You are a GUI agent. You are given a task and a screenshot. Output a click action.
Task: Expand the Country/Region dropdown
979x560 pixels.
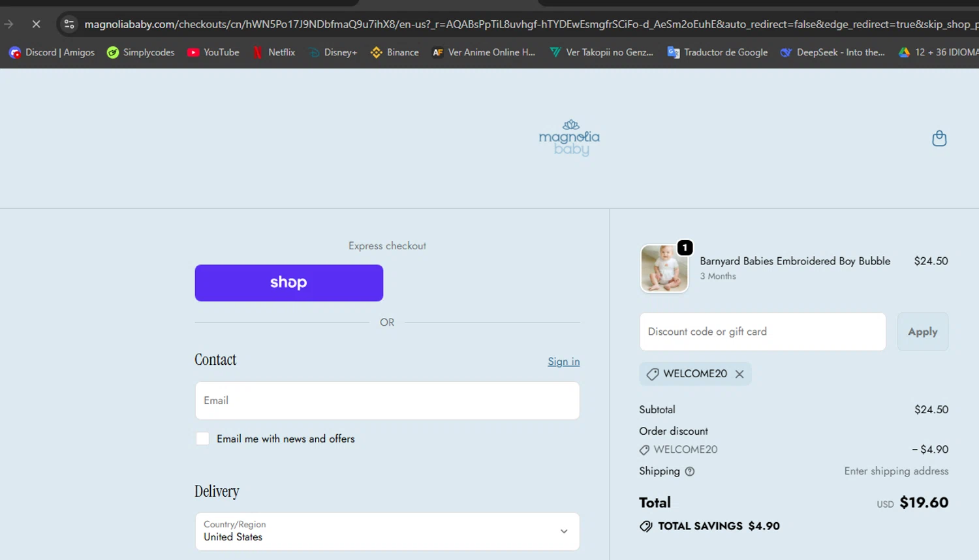click(387, 531)
